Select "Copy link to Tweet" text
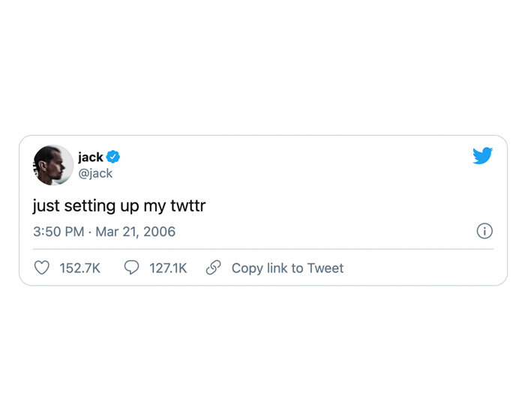This screenshot has height=420, width=525. pos(287,268)
